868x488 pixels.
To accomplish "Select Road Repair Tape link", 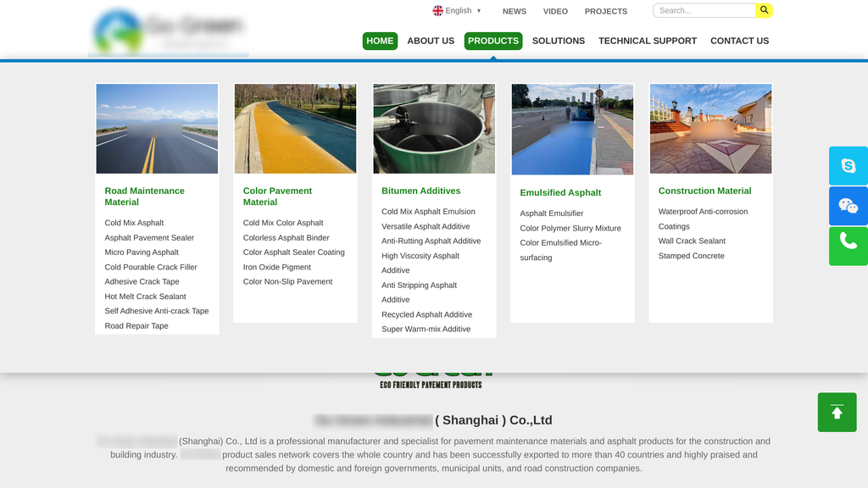I will [x=136, y=326].
